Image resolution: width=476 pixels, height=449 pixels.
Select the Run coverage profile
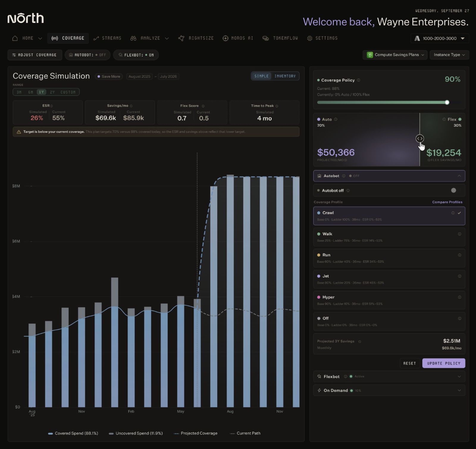389,258
